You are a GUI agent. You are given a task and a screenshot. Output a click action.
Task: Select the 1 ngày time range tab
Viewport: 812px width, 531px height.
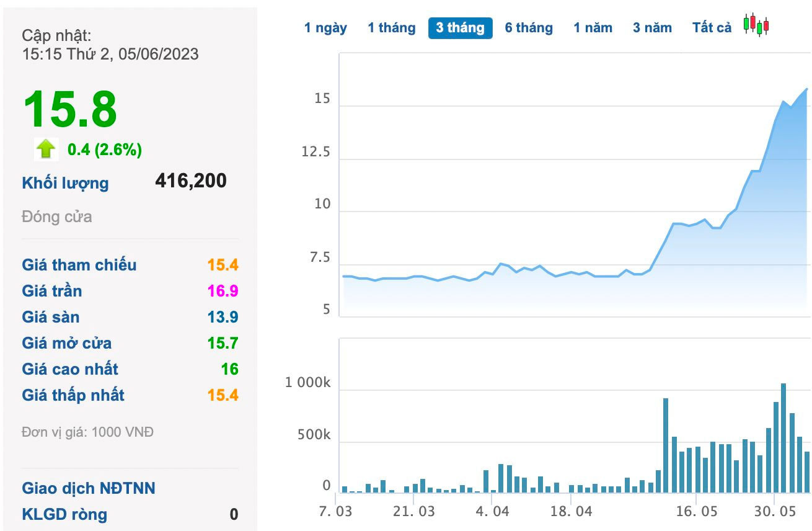(325, 28)
